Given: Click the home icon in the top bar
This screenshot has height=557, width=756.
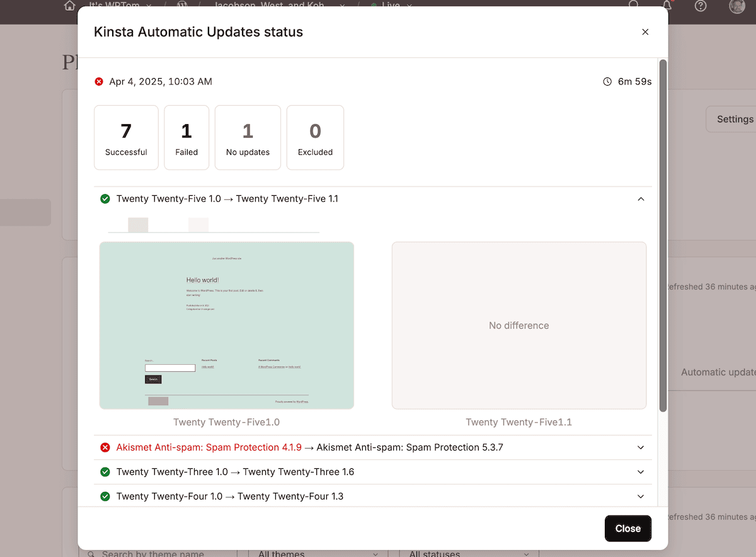Looking at the screenshot, I should (70, 5).
